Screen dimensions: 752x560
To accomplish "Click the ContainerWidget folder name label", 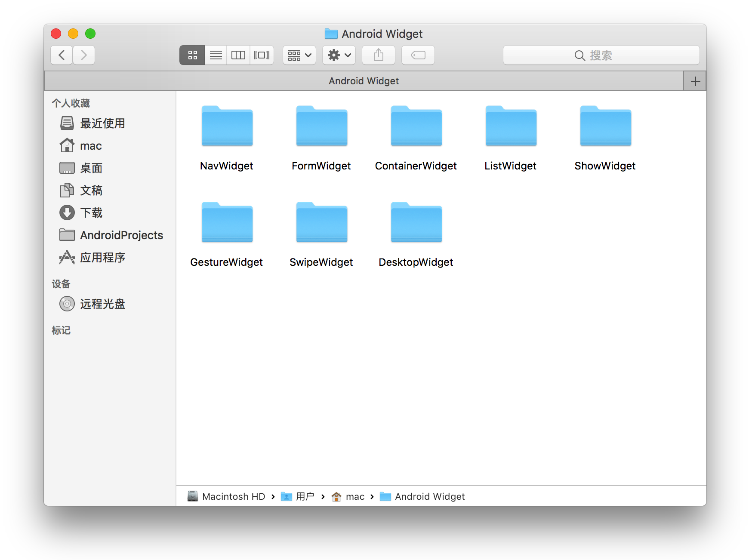I will (x=416, y=166).
